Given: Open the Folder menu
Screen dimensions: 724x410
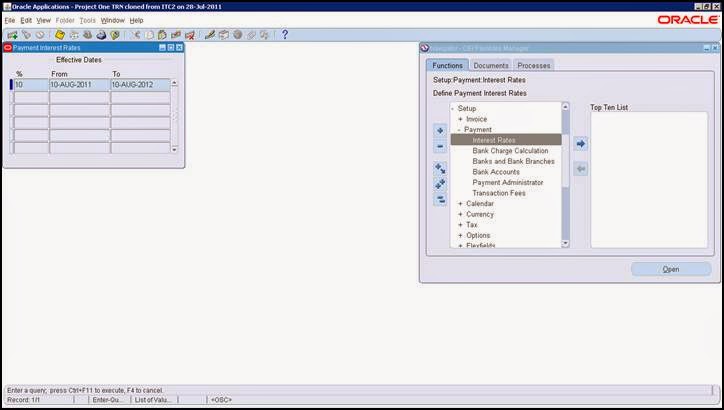Looking at the screenshot, I should 65,20.
